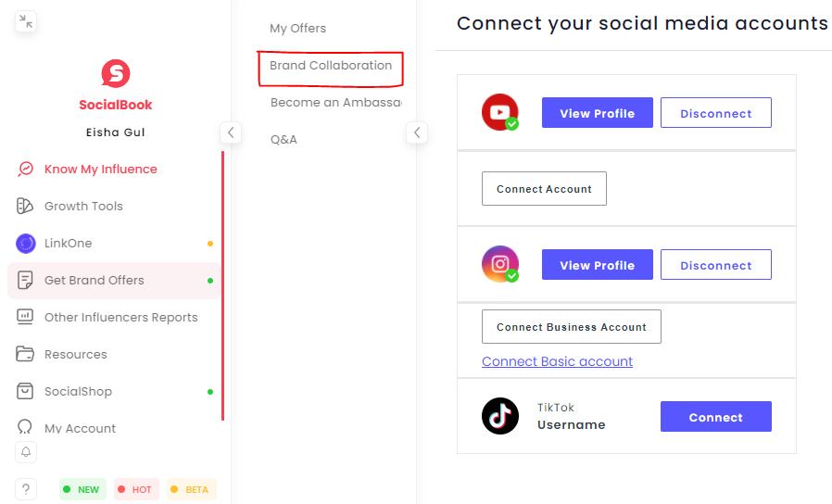The height and width of the screenshot is (504, 832).
Task: Collapse the main sidebar with chevron
Action: click(x=231, y=132)
